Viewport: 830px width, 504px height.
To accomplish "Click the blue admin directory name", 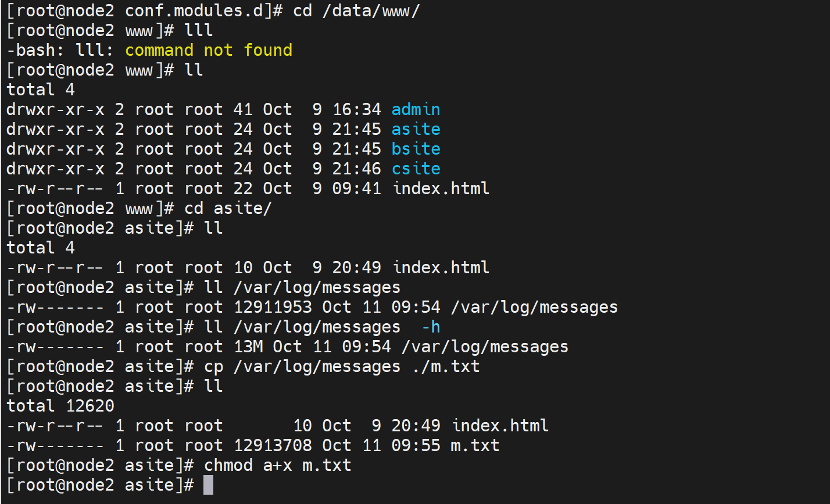I will [x=416, y=109].
